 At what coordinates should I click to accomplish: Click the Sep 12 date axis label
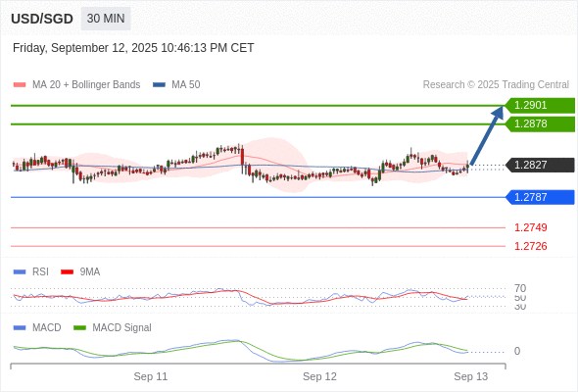coord(319,376)
